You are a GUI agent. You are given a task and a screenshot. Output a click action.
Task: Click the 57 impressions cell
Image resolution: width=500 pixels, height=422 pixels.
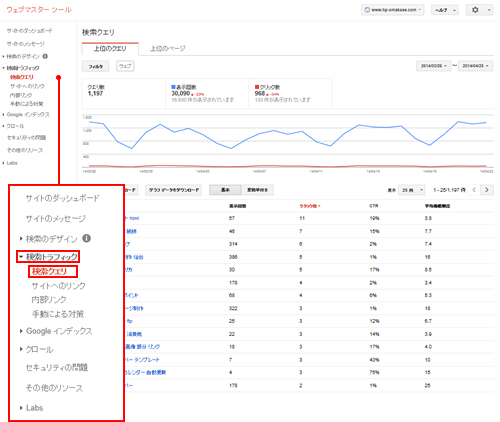pyautogui.click(x=232, y=218)
